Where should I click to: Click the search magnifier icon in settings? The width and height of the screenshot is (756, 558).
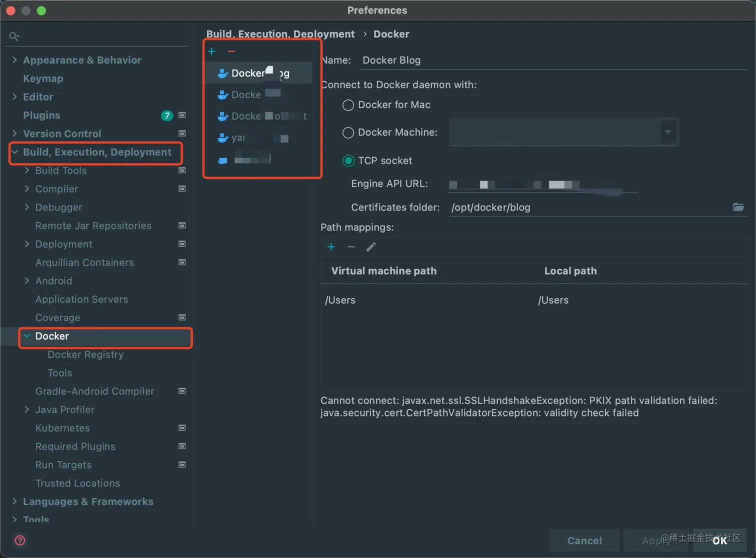[x=14, y=36]
